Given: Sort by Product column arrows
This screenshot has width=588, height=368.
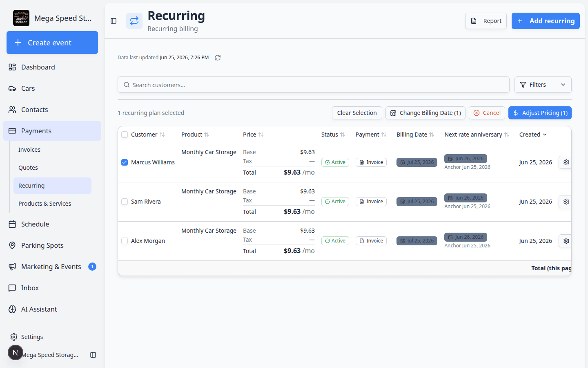Looking at the screenshot, I should pos(207,135).
